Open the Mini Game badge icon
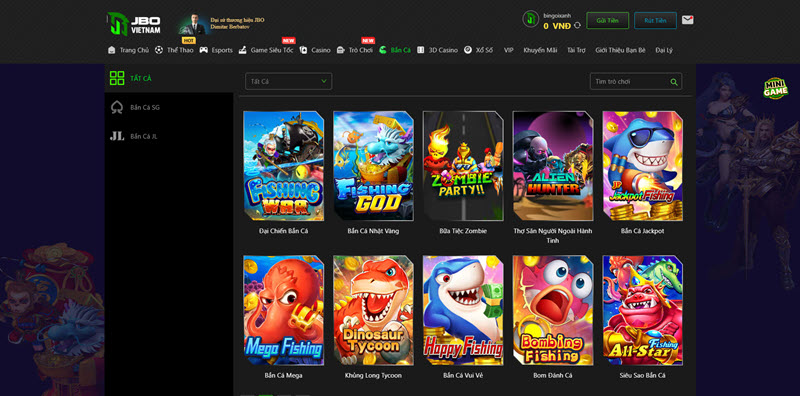The image size is (800, 396). 776,88
